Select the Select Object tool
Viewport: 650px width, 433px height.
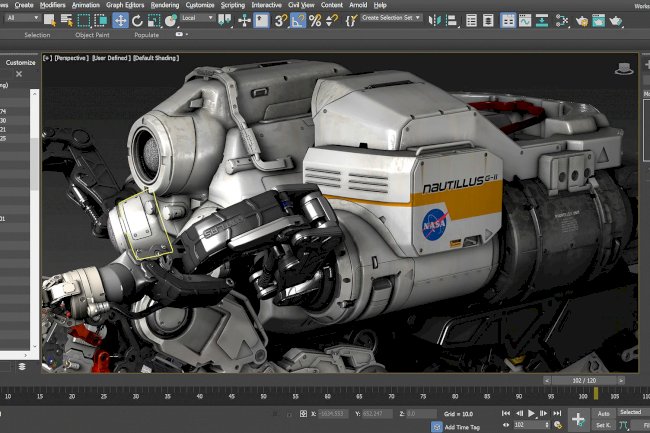50,20
